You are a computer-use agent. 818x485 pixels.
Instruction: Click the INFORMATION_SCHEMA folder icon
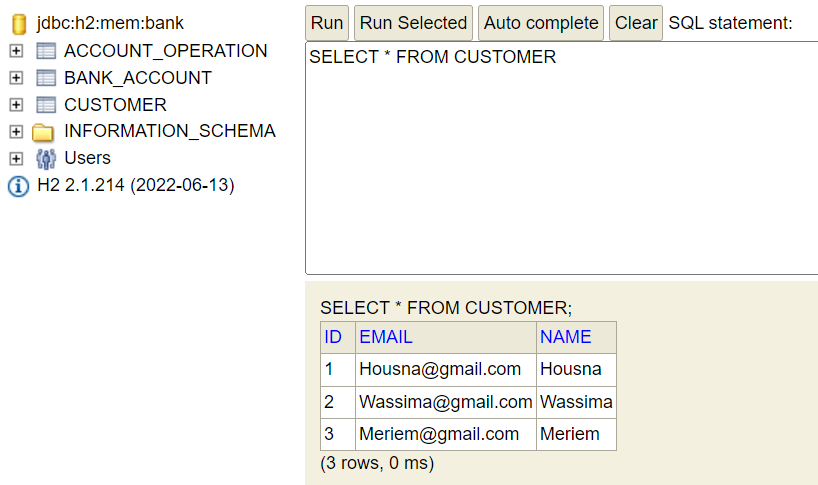click(x=43, y=132)
